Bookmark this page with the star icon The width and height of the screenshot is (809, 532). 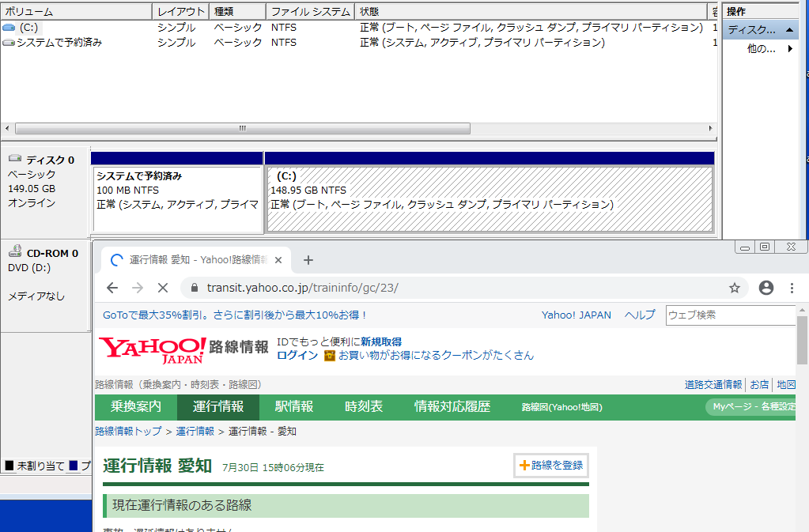point(734,288)
